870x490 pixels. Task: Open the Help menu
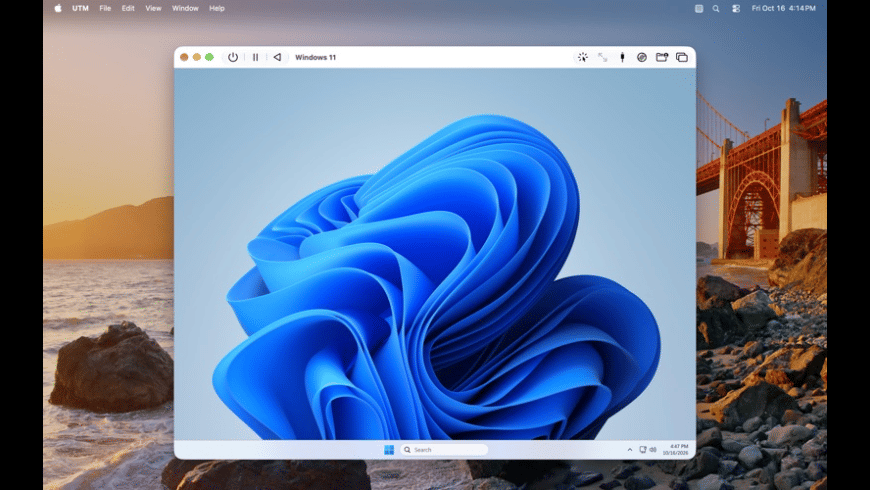point(217,8)
